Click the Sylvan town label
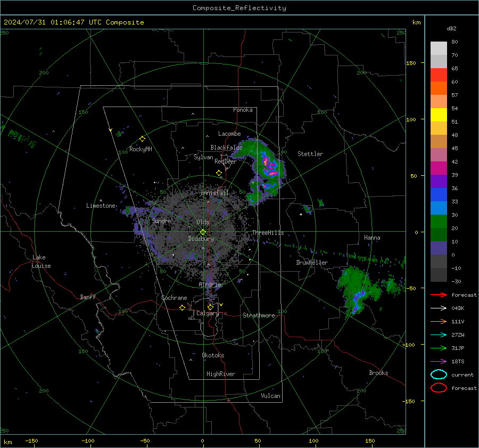The height and width of the screenshot is (448, 479). click(203, 157)
